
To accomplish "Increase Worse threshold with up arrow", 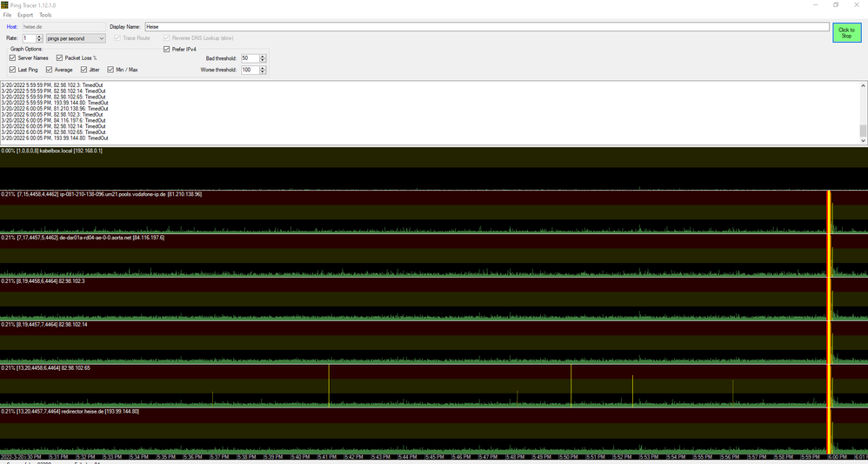I will pos(263,68).
